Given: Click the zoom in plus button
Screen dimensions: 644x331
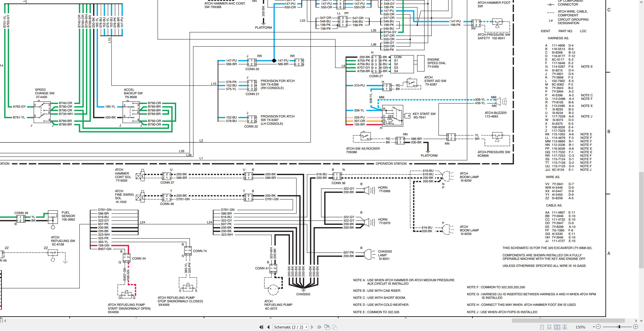Looking at the screenshot, I should click(x=635, y=327).
